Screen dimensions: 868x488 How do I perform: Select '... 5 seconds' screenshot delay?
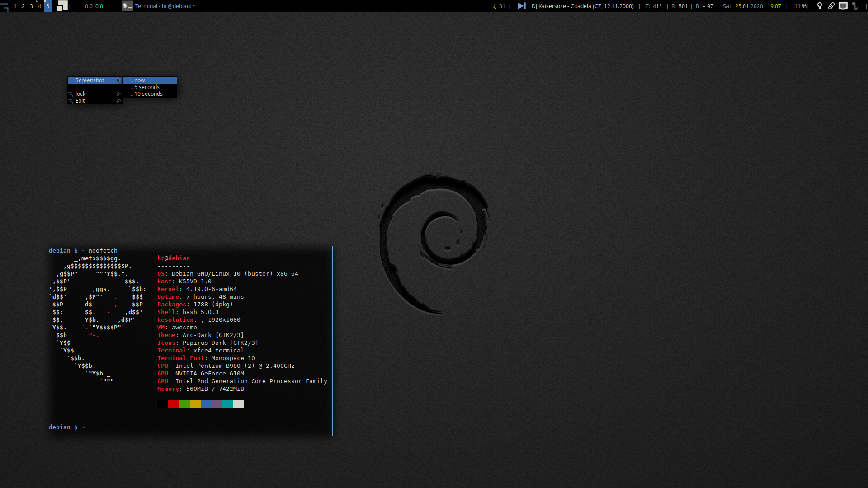[146, 87]
